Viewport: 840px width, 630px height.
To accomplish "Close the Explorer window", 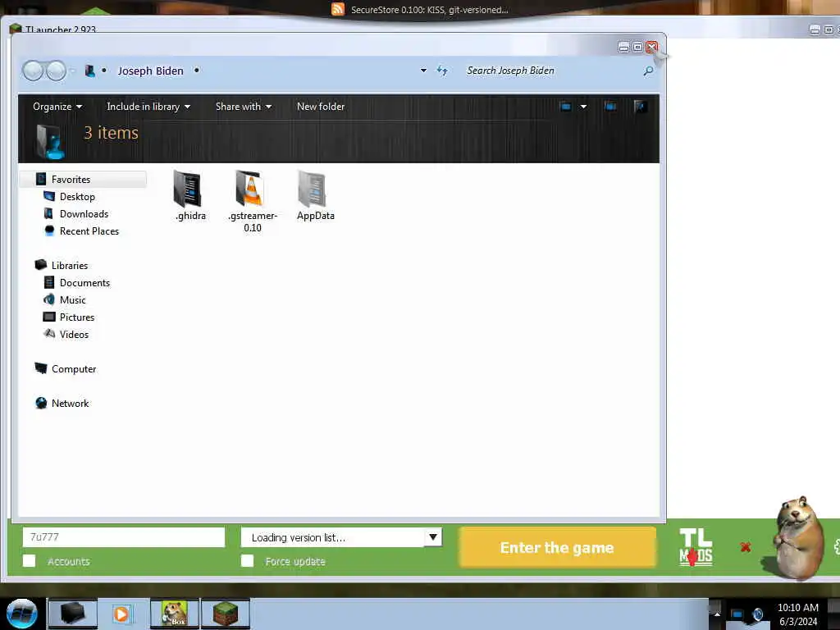I will pyautogui.click(x=651, y=47).
